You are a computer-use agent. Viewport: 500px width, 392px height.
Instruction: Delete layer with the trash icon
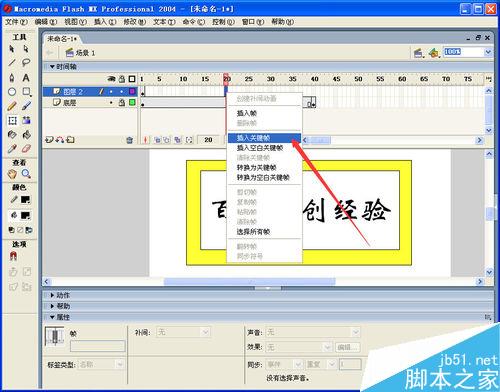coord(130,140)
